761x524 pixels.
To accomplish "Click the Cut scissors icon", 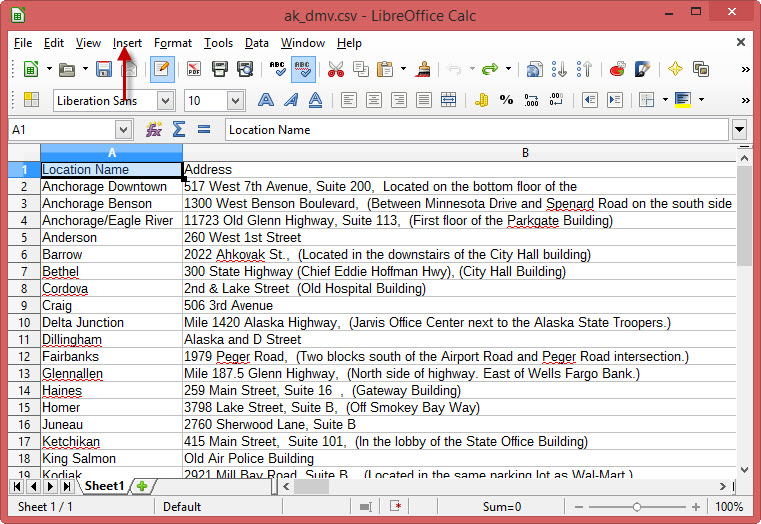I will point(335,69).
